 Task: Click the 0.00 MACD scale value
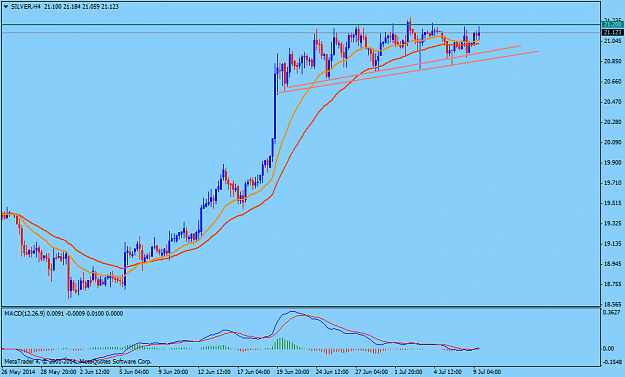pyautogui.click(x=609, y=349)
